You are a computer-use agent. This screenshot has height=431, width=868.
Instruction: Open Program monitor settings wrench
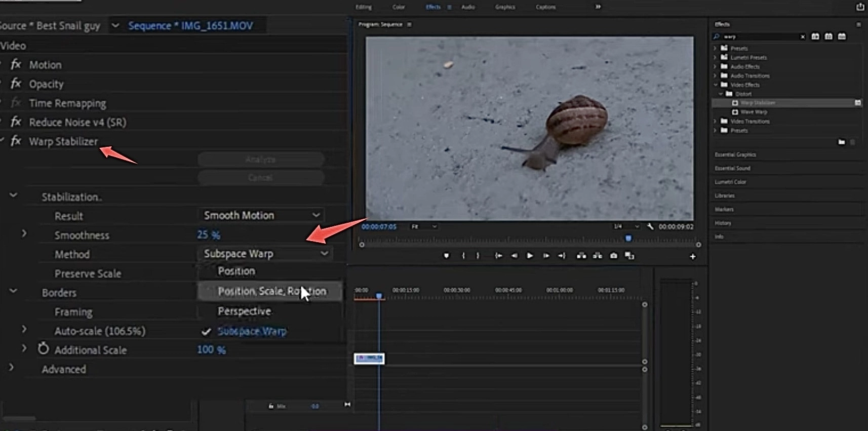650,226
